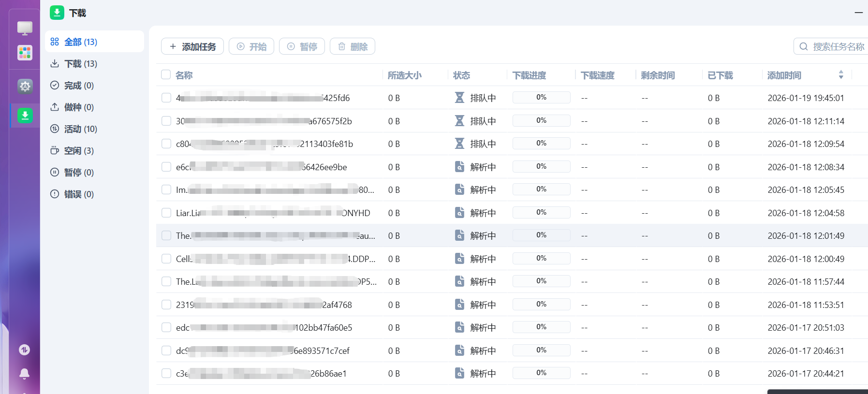Click 0% progress bar for task ending 425fd6
This screenshot has width=868, height=394.
[x=542, y=97]
